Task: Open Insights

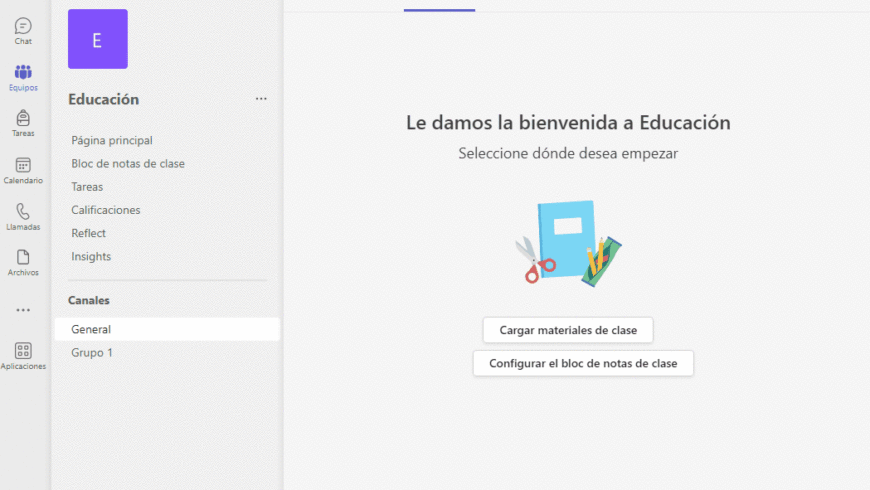Action: click(91, 257)
